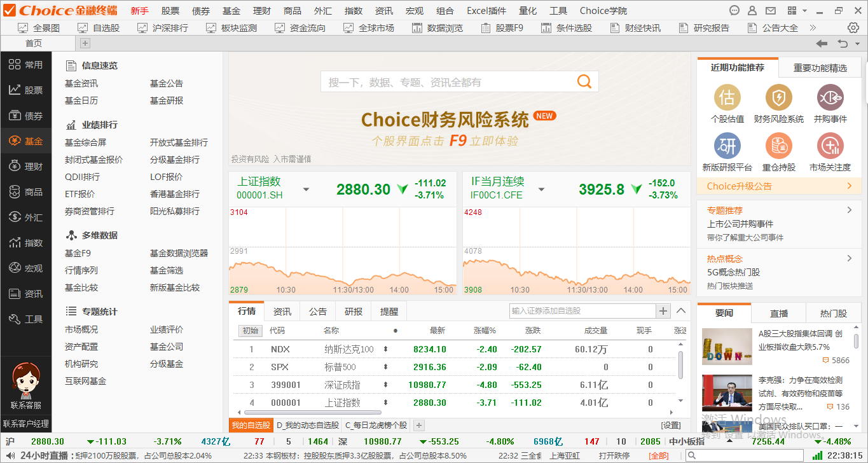Viewport: 868px width, 463px height.
Task: Select 商品 in the left sidebar
Action: pos(25,192)
